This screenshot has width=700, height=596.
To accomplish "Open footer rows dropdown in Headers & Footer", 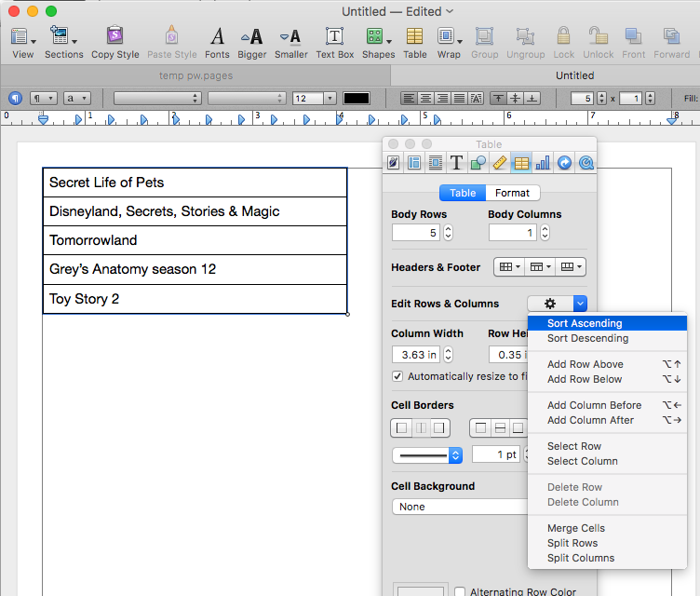I will 571,266.
